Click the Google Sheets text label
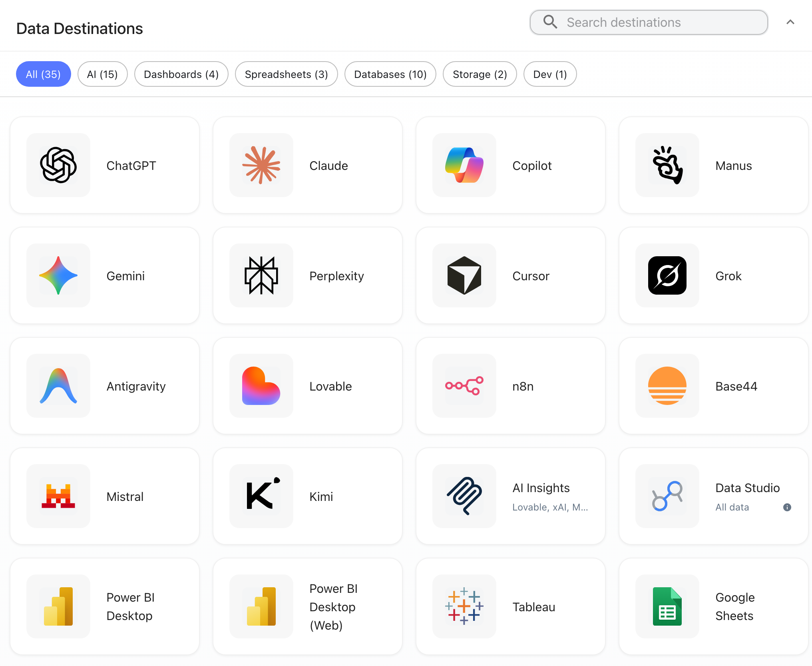 point(735,606)
